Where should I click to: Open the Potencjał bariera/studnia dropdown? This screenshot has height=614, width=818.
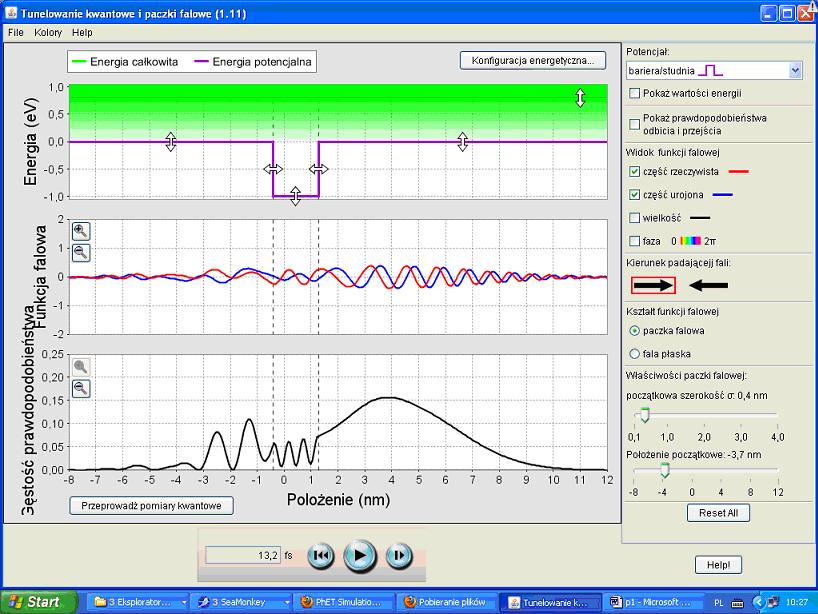point(714,70)
